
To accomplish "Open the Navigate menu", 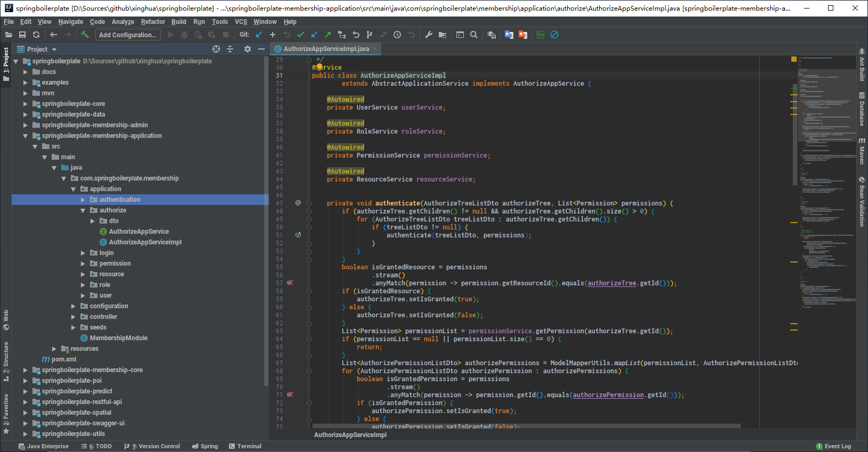I will (x=70, y=22).
